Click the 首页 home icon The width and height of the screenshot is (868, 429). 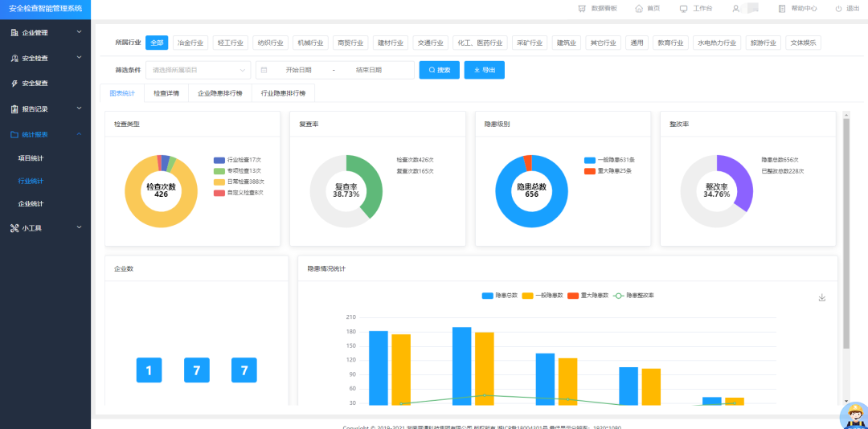coord(639,8)
